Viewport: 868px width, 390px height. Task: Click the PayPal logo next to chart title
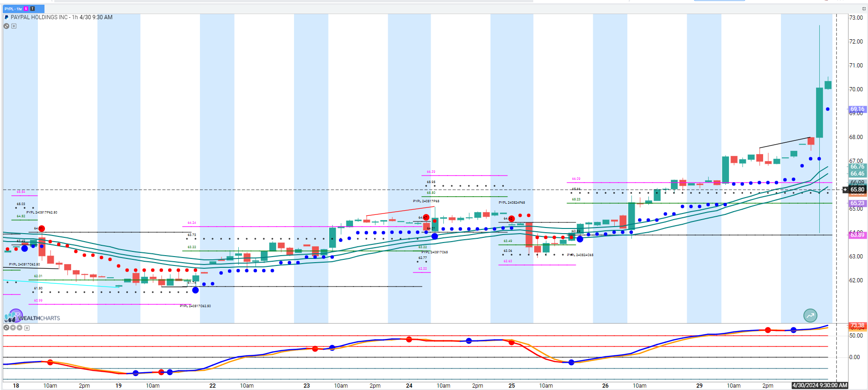click(7, 17)
